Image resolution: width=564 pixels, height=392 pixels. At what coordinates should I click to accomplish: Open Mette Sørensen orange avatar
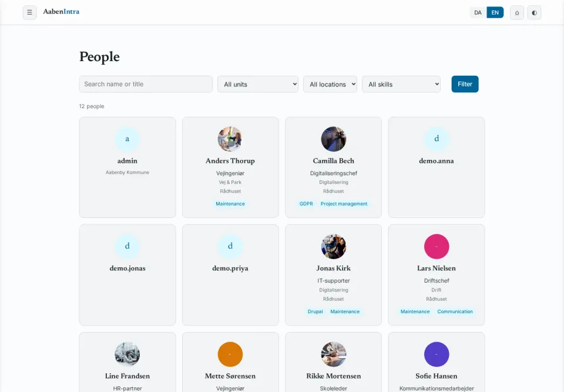(x=230, y=354)
